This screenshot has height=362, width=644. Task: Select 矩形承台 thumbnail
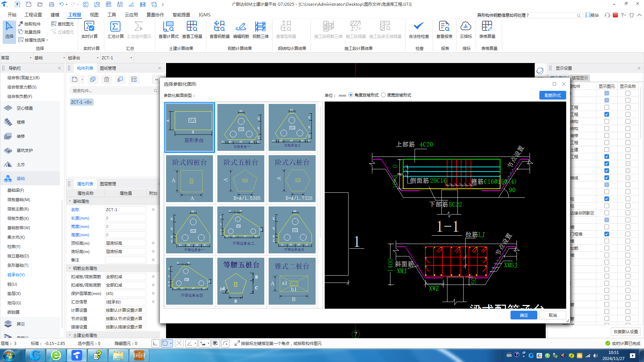[x=190, y=127]
